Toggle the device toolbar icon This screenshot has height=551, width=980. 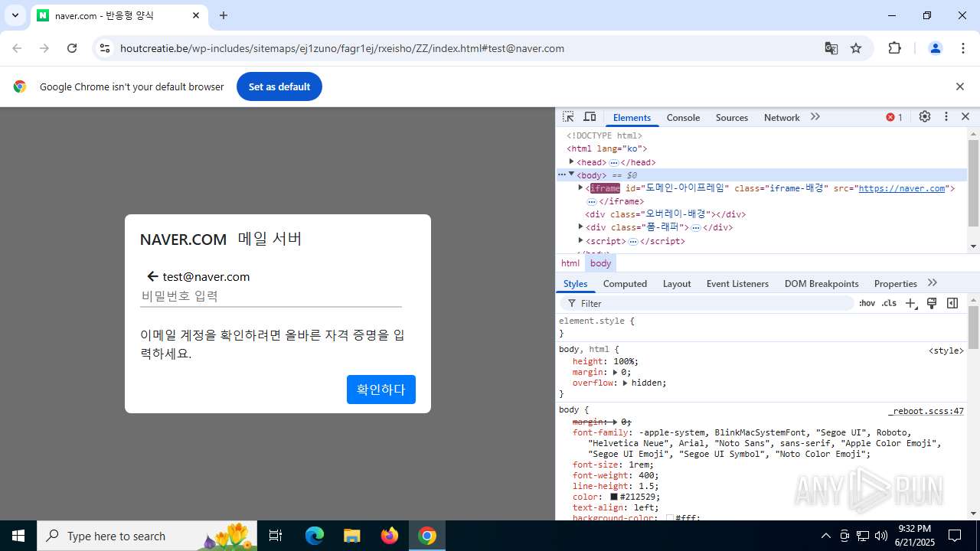[x=590, y=117]
